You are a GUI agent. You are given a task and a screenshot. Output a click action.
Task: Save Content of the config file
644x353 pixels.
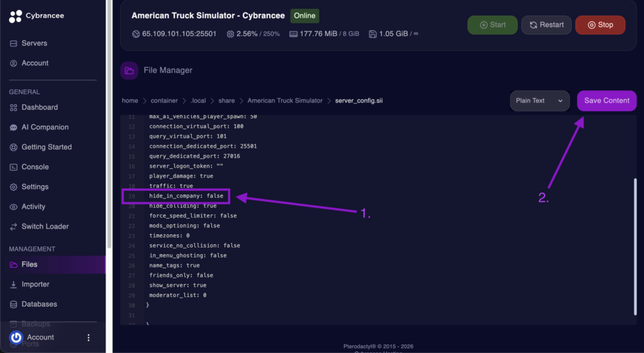(607, 101)
